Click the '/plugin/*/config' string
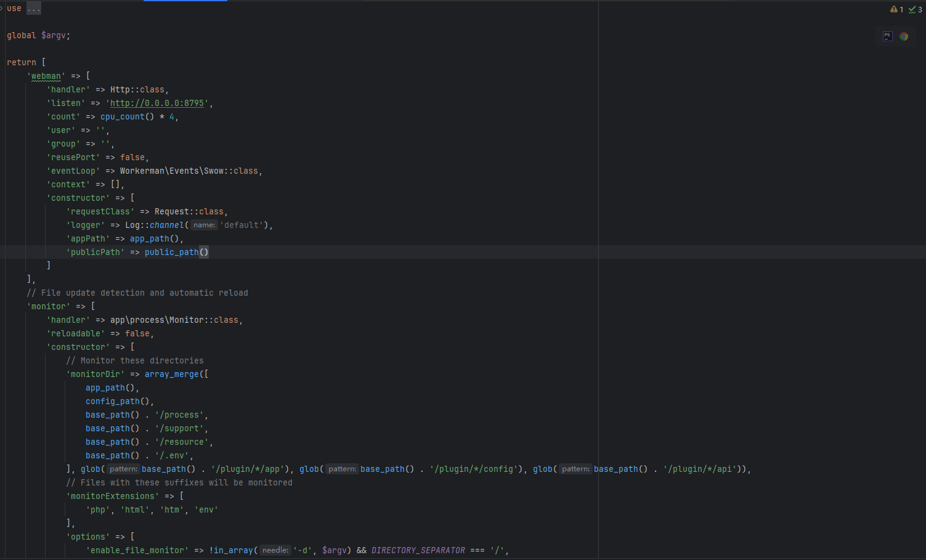The image size is (926, 560). tap(474, 469)
